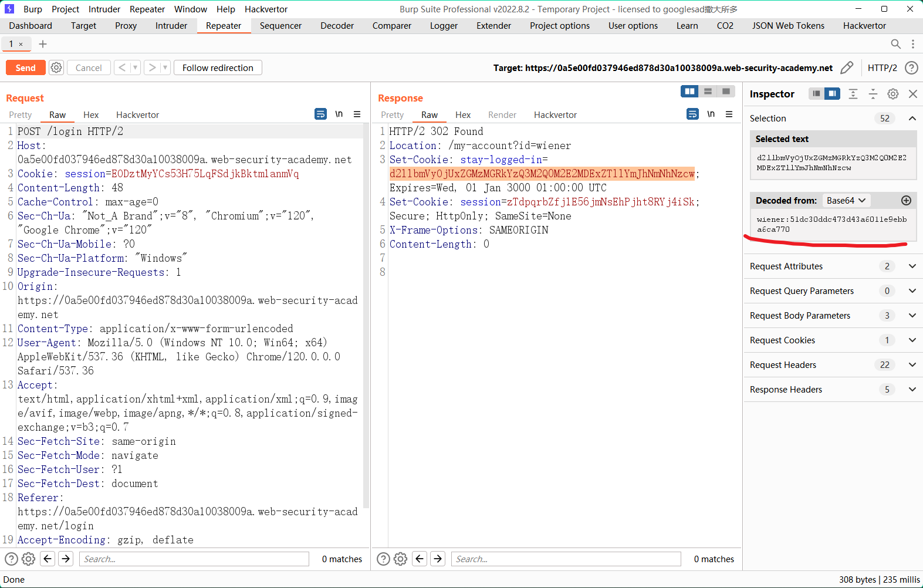
Task: Select combined tabbed layout icon
Action: [726, 91]
